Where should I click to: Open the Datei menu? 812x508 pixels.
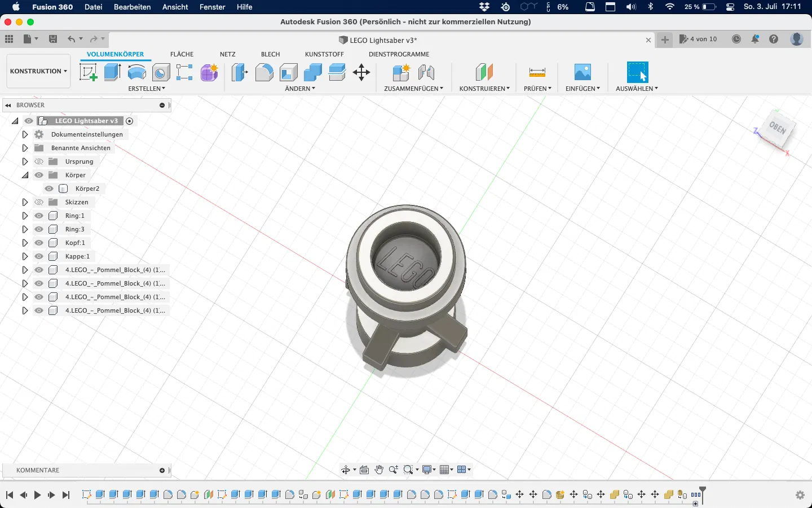pyautogui.click(x=94, y=7)
